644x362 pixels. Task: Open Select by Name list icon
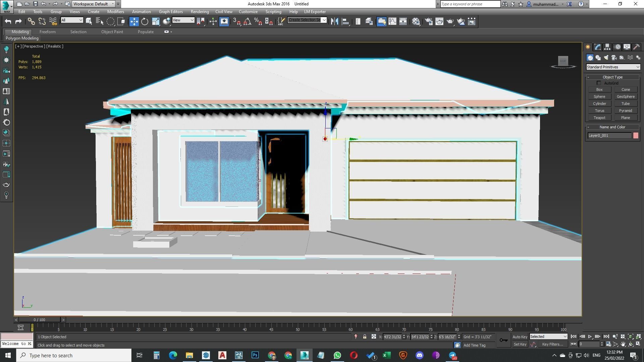click(x=100, y=21)
